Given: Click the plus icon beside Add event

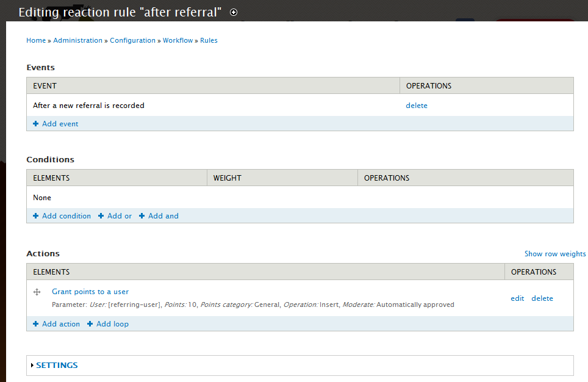Looking at the screenshot, I should pos(35,123).
